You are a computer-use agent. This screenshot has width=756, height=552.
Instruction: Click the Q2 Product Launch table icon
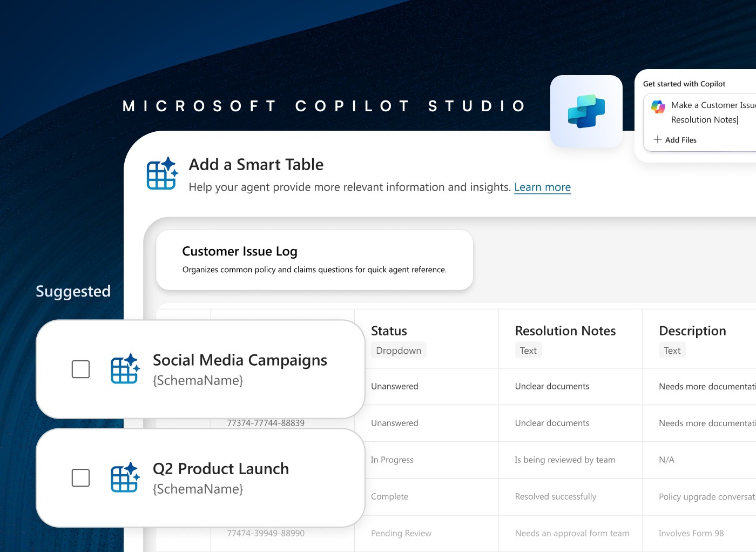point(125,477)
